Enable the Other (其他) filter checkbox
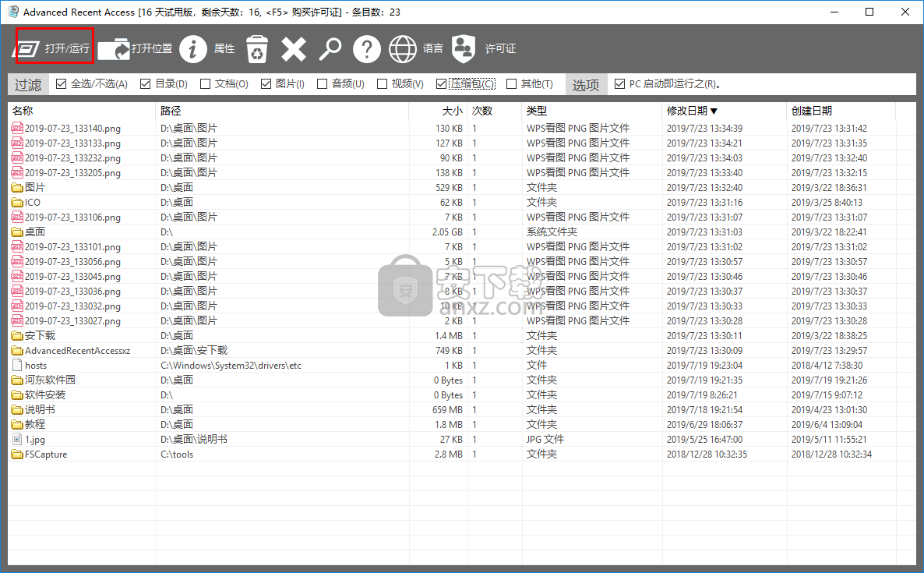The width and height of the screenshot is (924, 573). tap(512, 83)
